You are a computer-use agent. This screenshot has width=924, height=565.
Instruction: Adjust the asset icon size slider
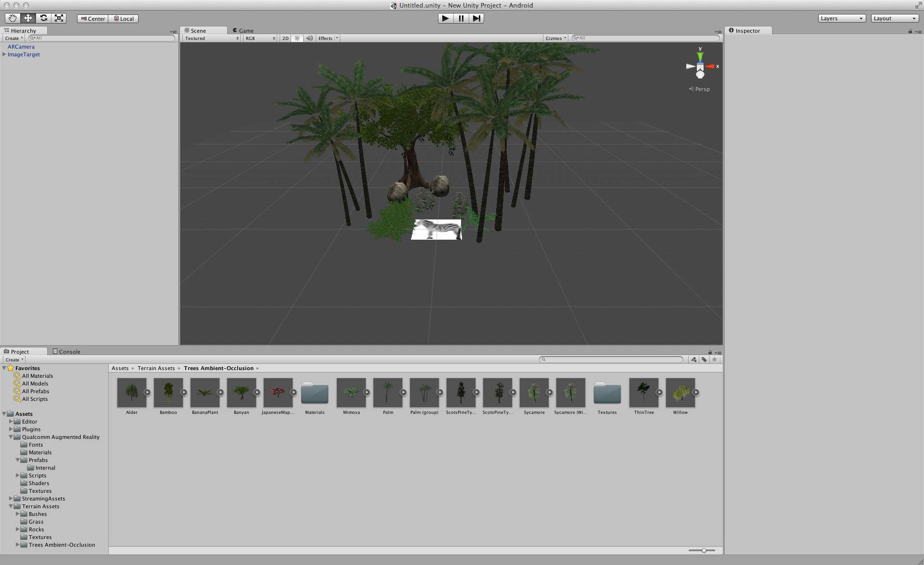coord(704,550)
